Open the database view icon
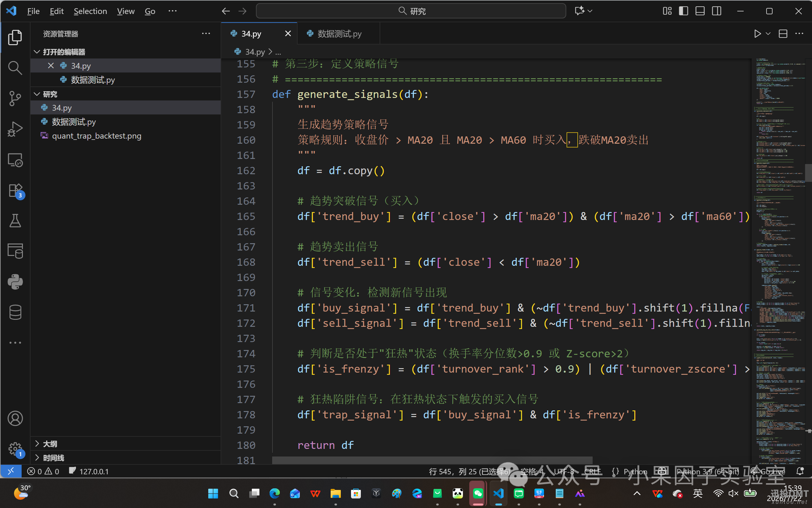 click(15, 312)
